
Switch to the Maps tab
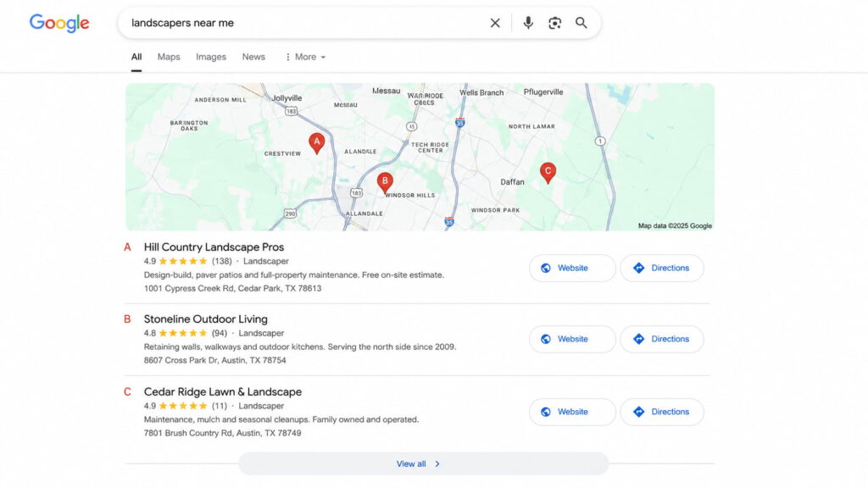point(169,57)
